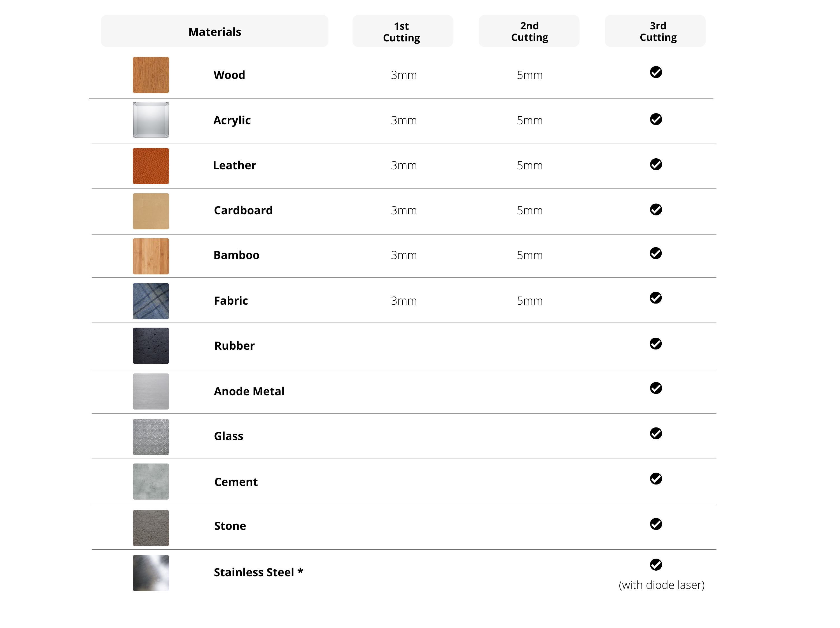Click the Acrylic material thumbnail

pos(151,120)
